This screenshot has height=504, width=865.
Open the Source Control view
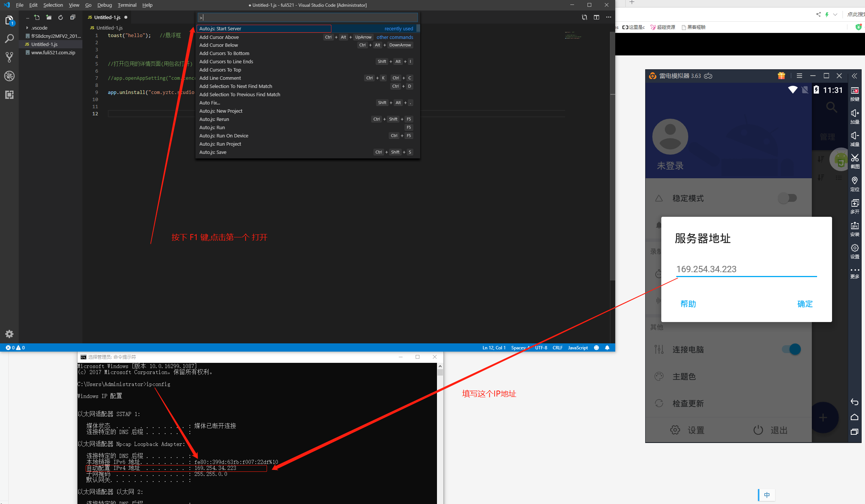point(9,57)
